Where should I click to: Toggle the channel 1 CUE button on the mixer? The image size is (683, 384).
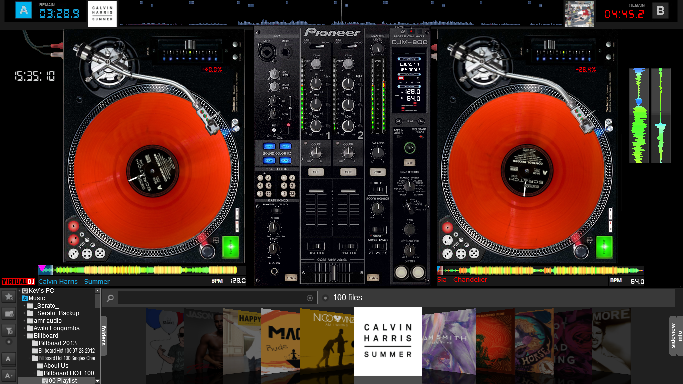[316, 172]
